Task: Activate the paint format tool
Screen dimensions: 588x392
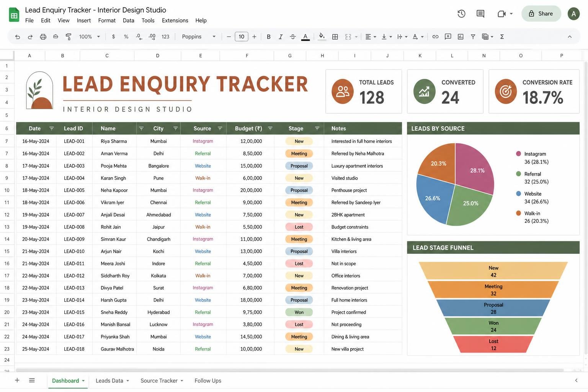Action: (69, 37)
